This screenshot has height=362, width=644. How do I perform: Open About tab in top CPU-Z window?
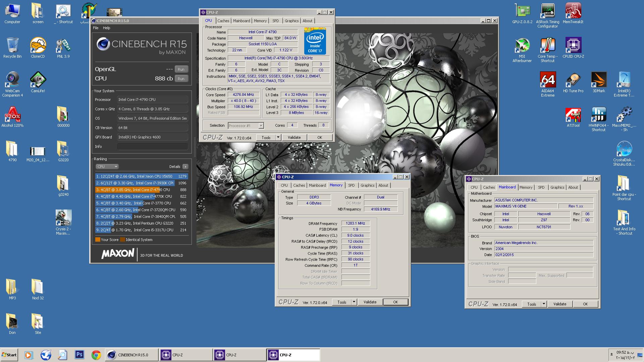click(x=307, y=21)
